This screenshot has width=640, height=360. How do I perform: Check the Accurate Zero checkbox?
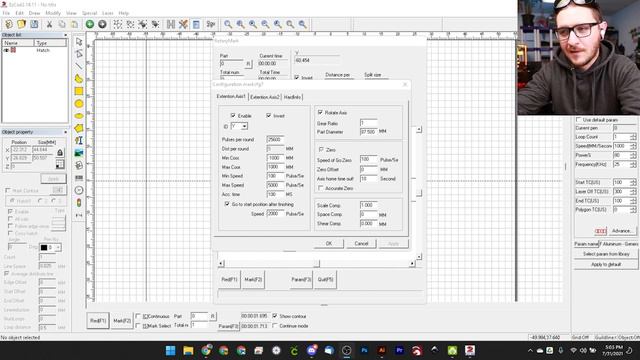point(321,188)
